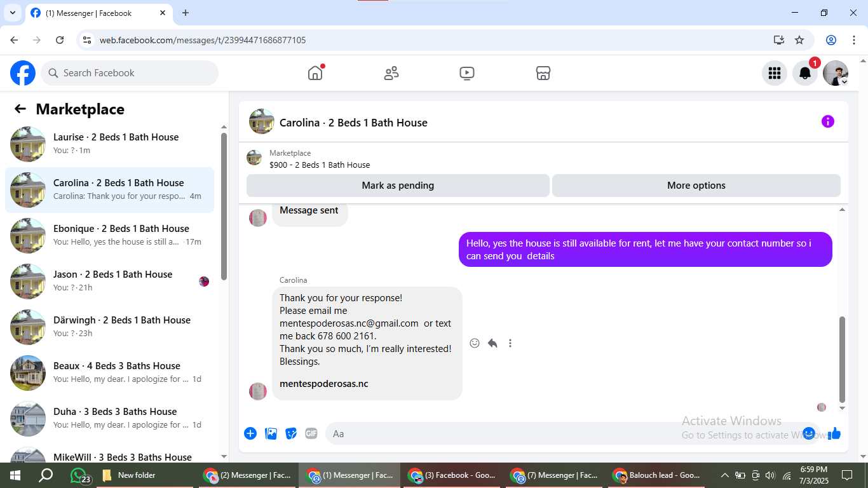Viewport: 868px width, 488px height.
Task: Open the Windows notification center
Action: tap(847, 475)
